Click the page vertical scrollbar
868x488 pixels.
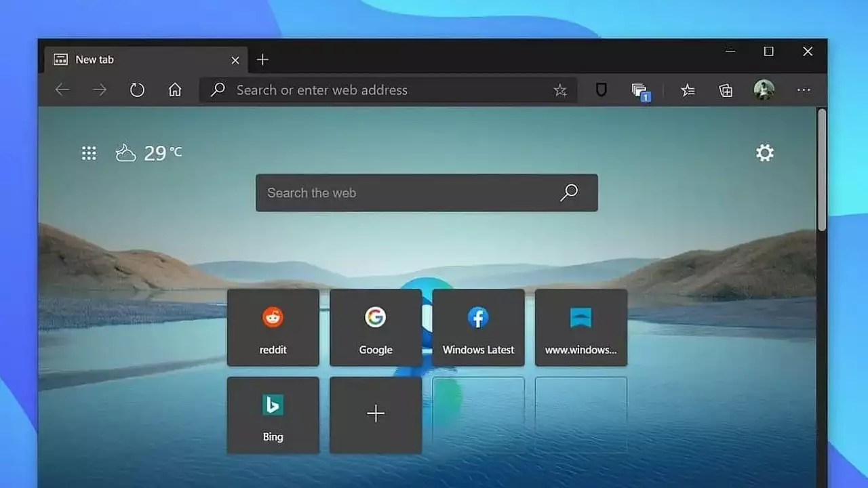pos(822,169)
